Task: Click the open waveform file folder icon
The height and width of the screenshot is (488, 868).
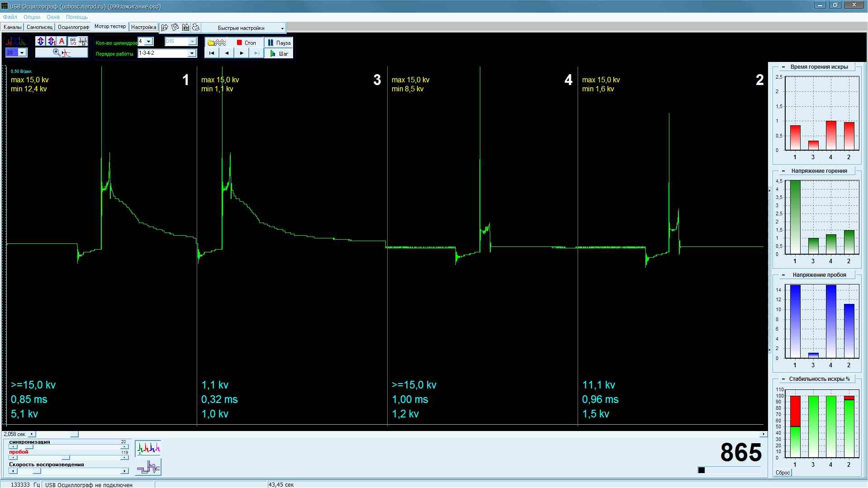Action: pos(216,43)
